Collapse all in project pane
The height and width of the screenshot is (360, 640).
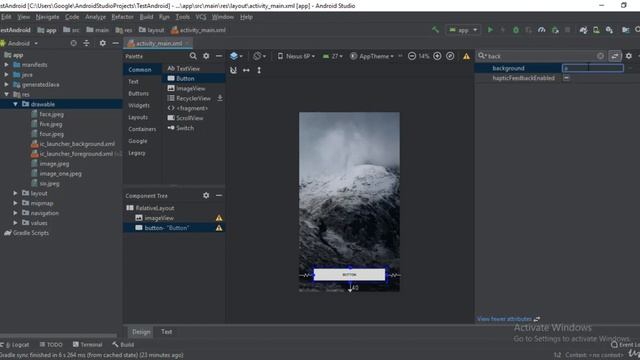(x=87, y=43)
